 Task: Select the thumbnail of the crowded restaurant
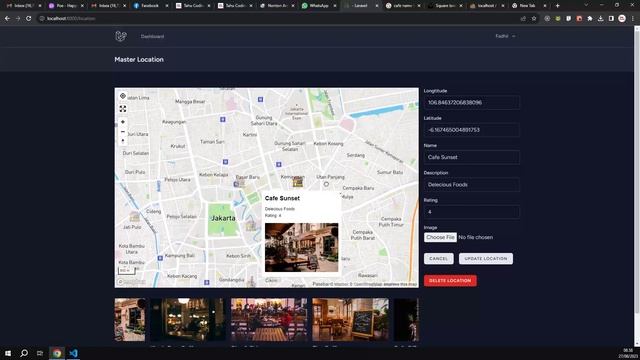[269, 320]
